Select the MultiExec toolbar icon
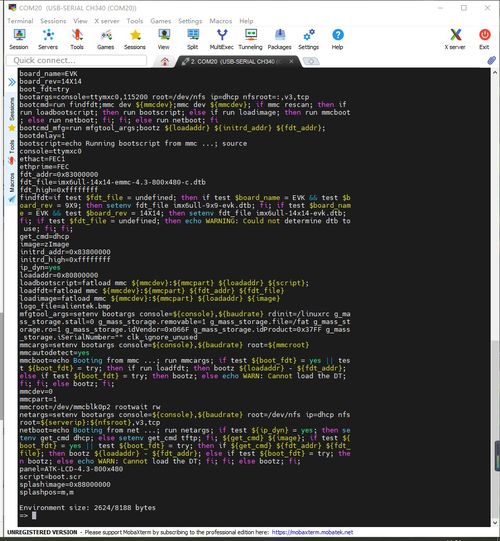 pyautogui.click(x=222, y=39)
